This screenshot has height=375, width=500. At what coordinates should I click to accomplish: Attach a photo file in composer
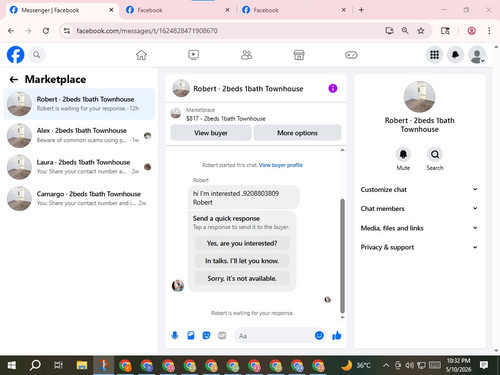click(191, 335)
